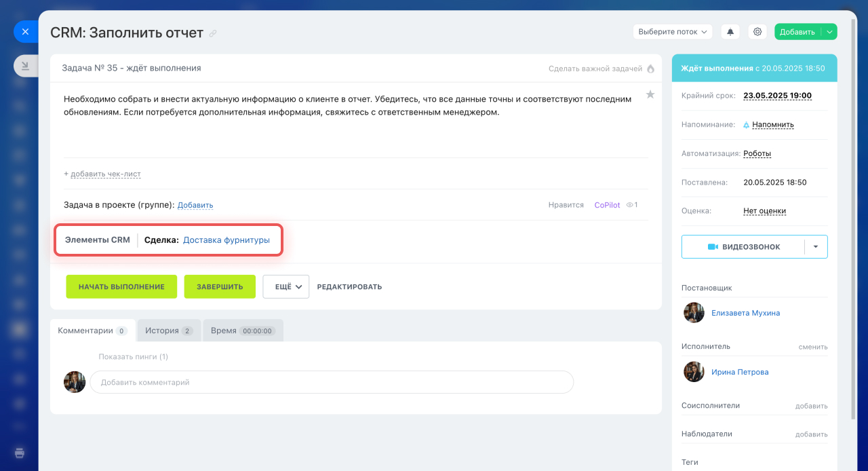Click 'Показать пинги (1)'
This screenshot has height=471, width=868.
pos(133,356)
